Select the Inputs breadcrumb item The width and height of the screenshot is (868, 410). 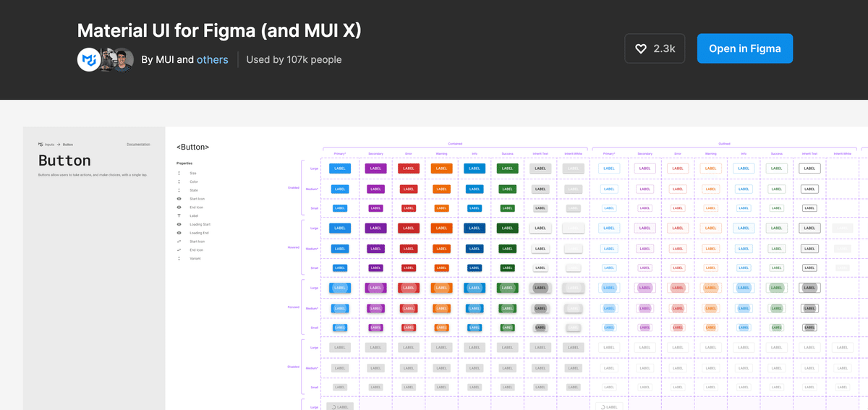coord(50,145)
